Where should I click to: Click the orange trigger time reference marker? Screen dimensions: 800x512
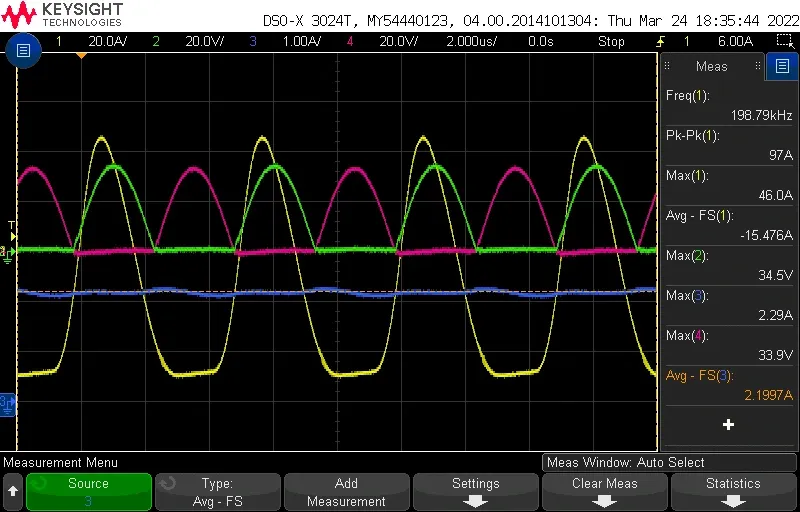(81, 55)
